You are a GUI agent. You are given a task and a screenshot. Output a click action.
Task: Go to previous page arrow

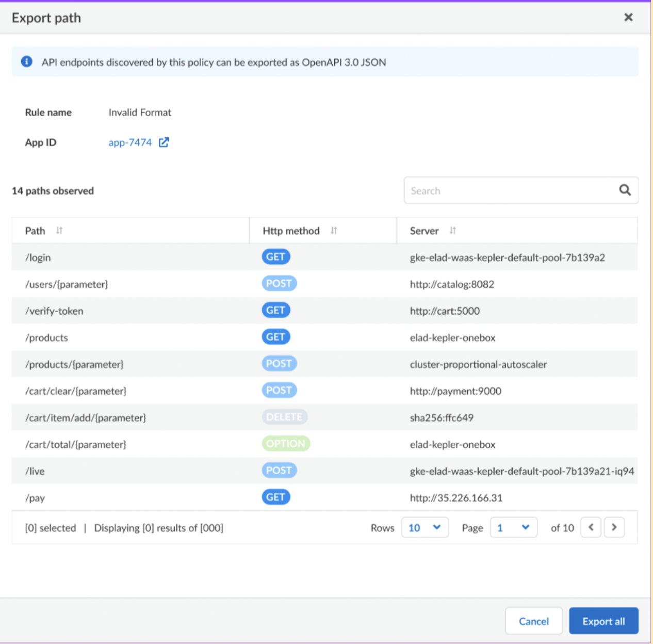pyautogui.click(x=591, y=527)
